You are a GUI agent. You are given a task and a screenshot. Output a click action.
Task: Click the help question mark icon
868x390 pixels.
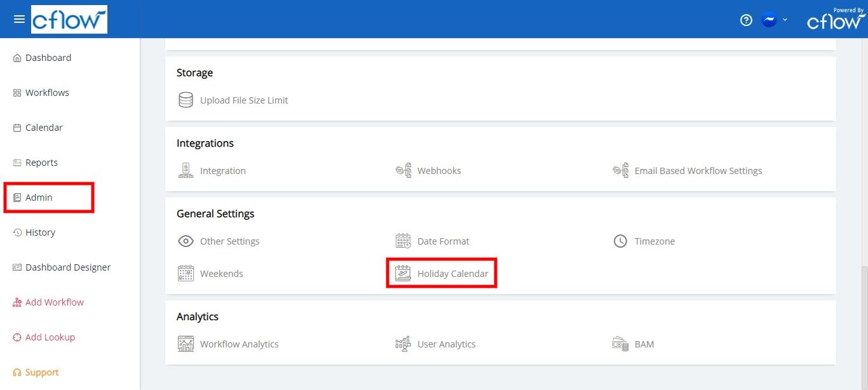click(745, 20)
